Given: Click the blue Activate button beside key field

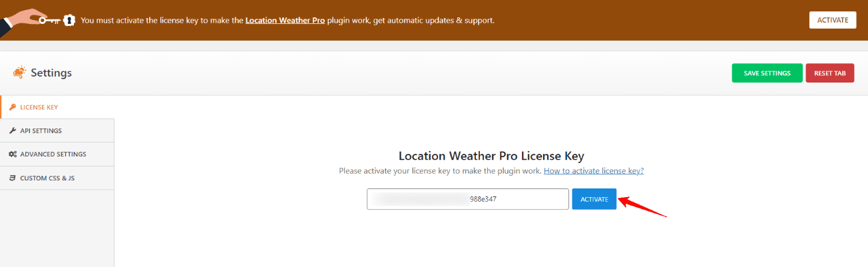Looking at the screenshot, I should coord(594,199).
